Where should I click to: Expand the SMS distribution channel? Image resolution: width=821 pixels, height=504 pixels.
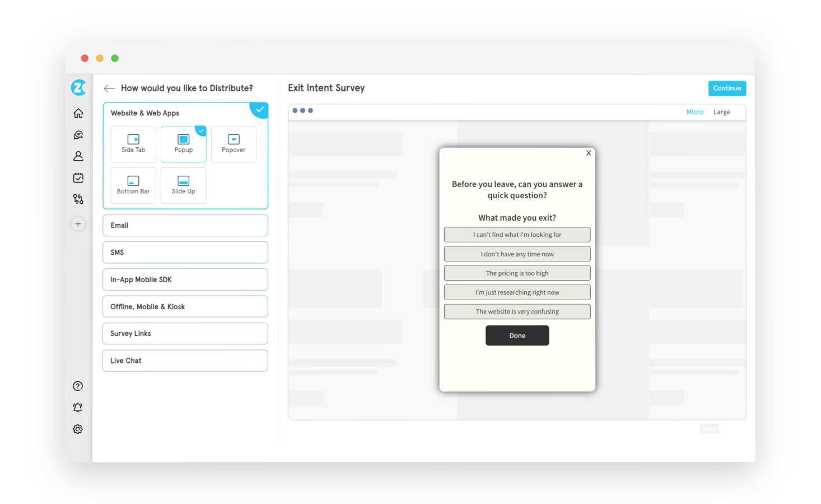tap(185, 252)
